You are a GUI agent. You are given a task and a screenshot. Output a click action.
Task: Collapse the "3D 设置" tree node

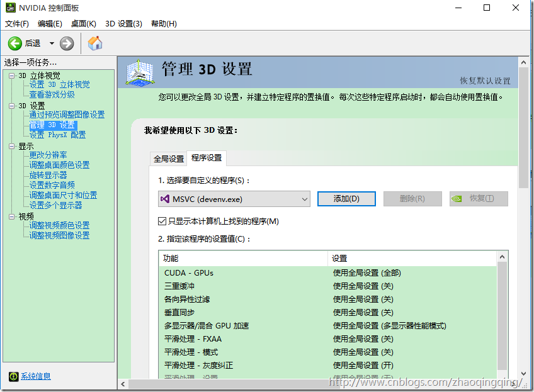[x=12, y=106]
